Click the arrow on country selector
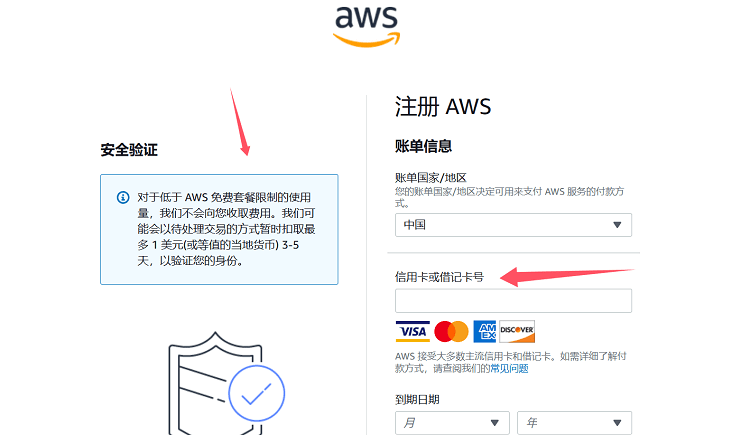The width and height of the screenshot is (750, 435). coord(617,225)
